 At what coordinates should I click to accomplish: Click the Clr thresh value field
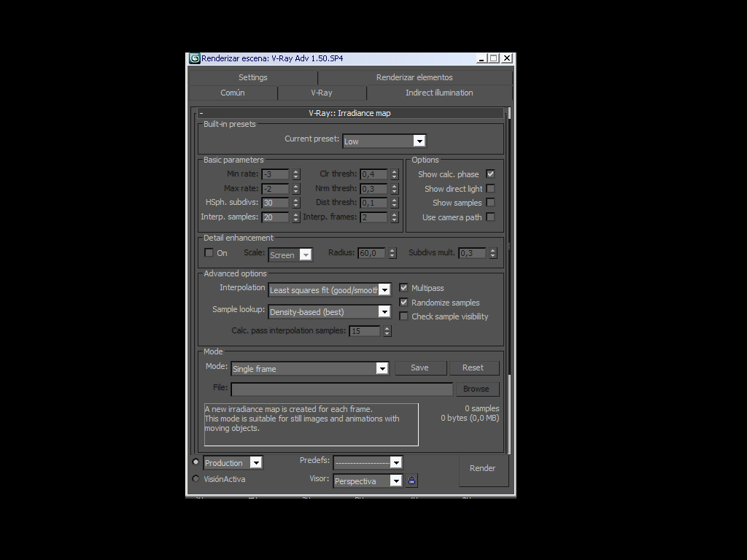373,174
